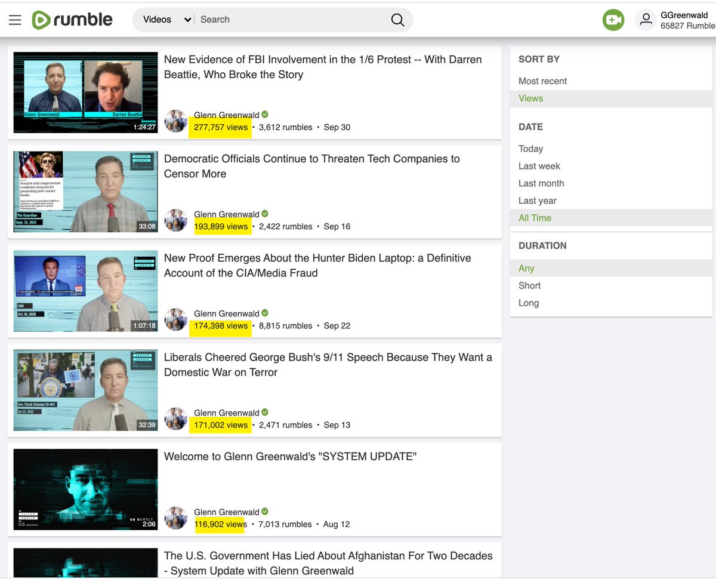Click verified badge on Hunter Biden Laptop row
This screenshot has height=588, width=716.
pyautogui.click(x=265, y=313)
